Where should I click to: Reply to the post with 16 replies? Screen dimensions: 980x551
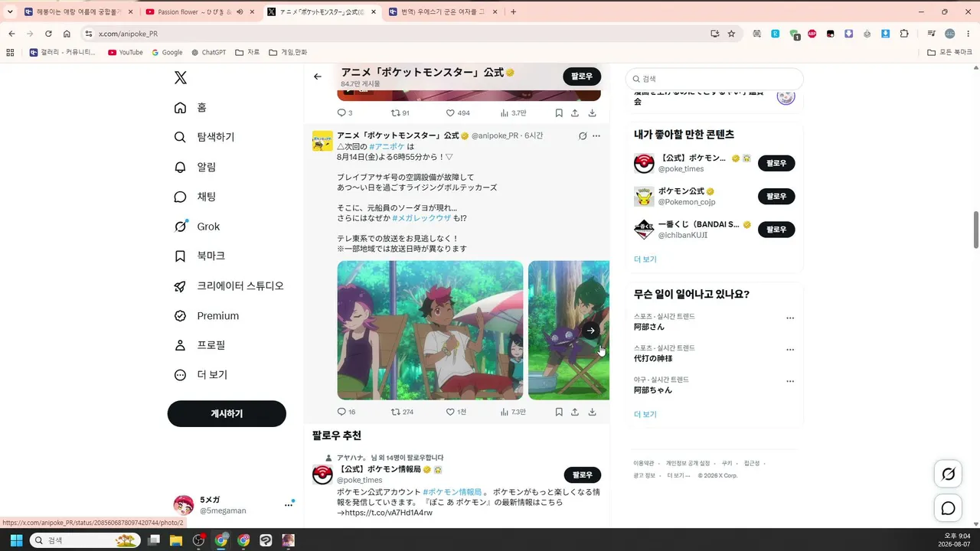[x=346, y=412]
